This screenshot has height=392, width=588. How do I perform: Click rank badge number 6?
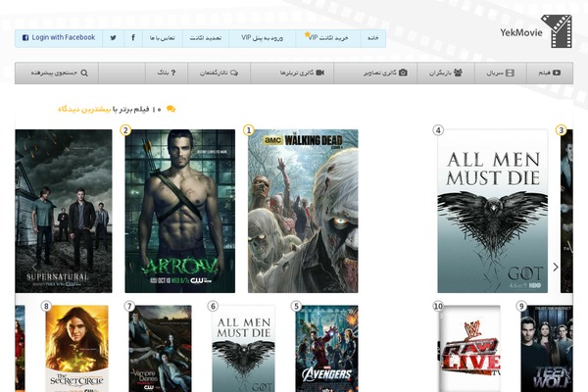point(213,307)
